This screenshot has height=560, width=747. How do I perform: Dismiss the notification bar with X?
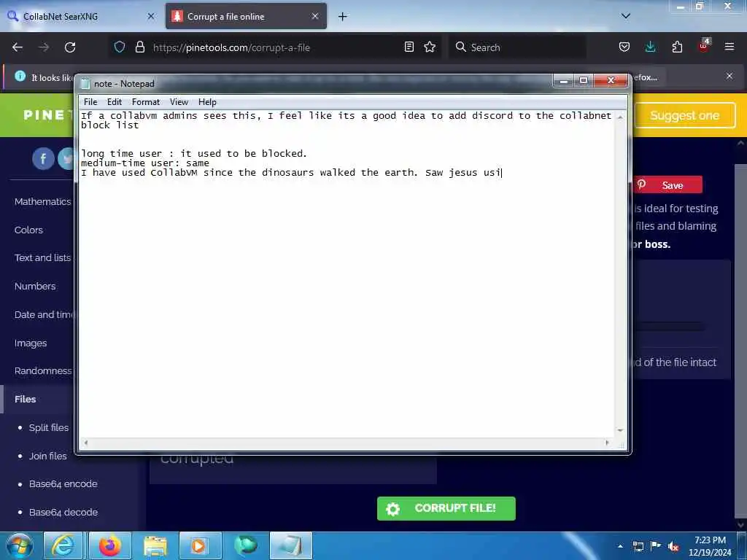pyautogui.click(x=729, y=76)
